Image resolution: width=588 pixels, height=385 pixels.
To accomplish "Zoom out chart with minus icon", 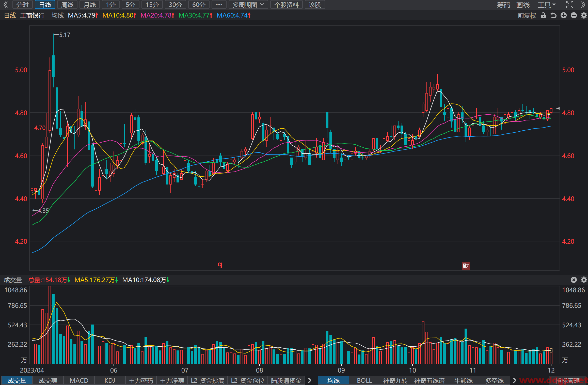I will tap(574, 16).
